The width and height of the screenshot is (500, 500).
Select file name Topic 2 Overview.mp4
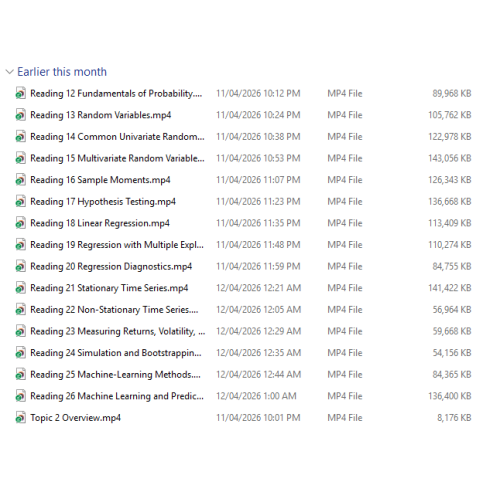[x=75, y=418]
